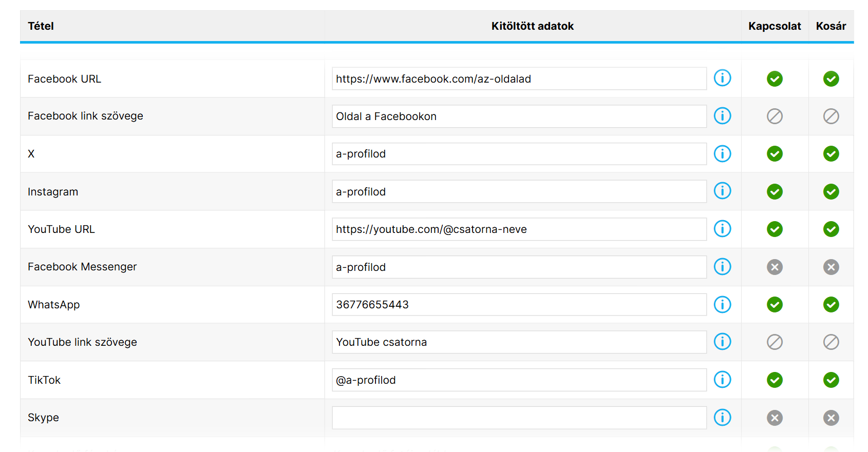
Task: Select the Facebook Messenger row label
Action: pyautogui.click(x=82, y=267)
